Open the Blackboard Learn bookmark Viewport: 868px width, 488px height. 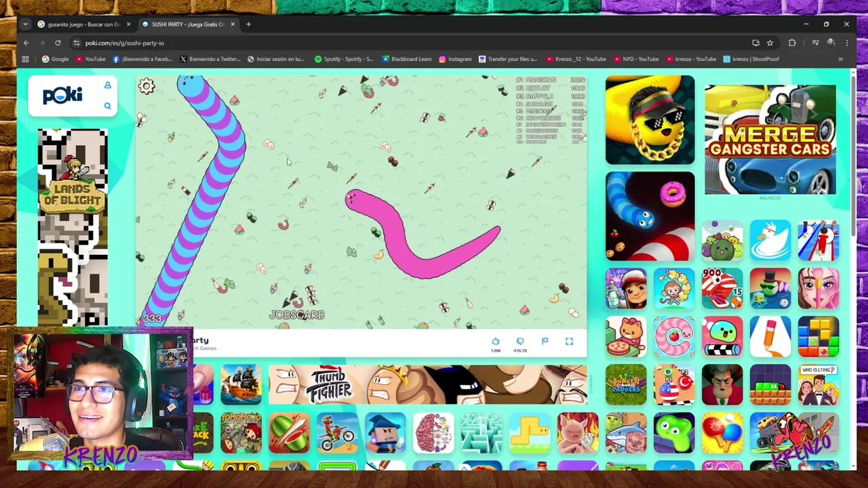click(406, 59)
